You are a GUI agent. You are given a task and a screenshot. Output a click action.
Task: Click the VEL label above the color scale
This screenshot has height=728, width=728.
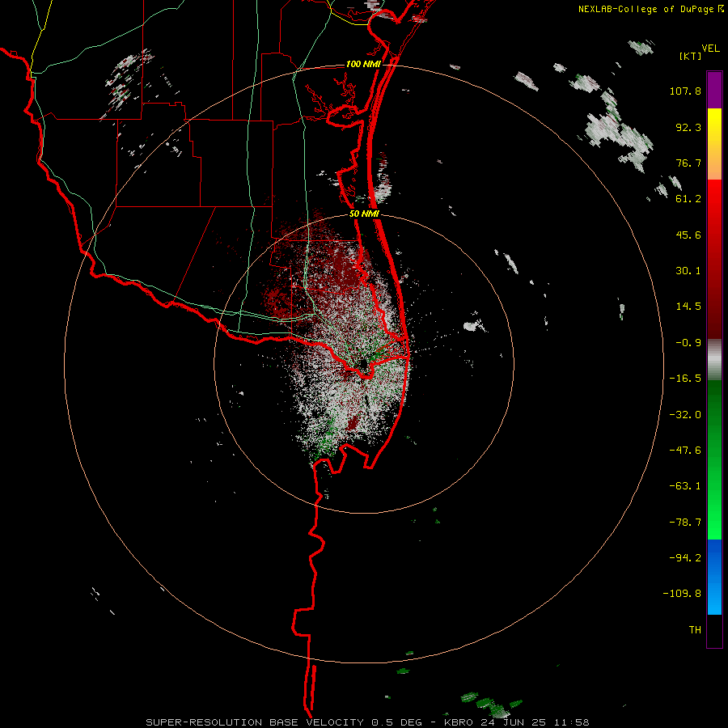(711, 49)
